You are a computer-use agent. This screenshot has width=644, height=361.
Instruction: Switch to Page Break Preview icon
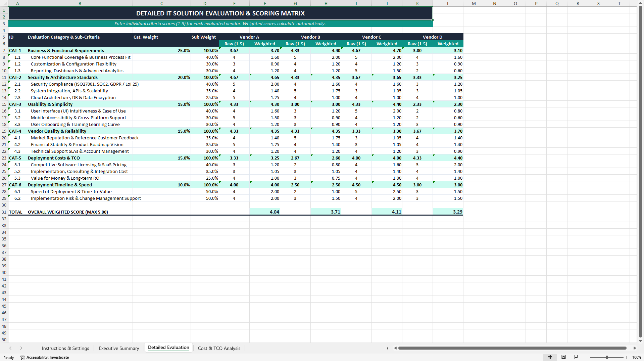point(577,357)
